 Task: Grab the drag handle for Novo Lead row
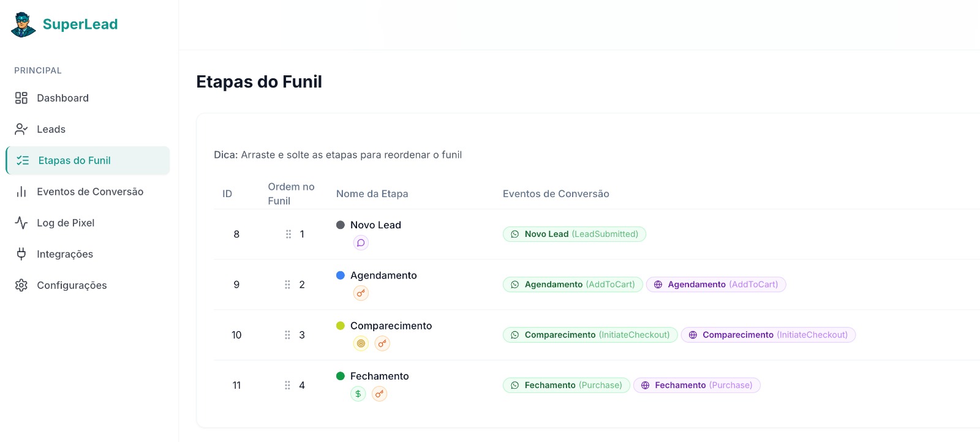(x=288, y=234)
